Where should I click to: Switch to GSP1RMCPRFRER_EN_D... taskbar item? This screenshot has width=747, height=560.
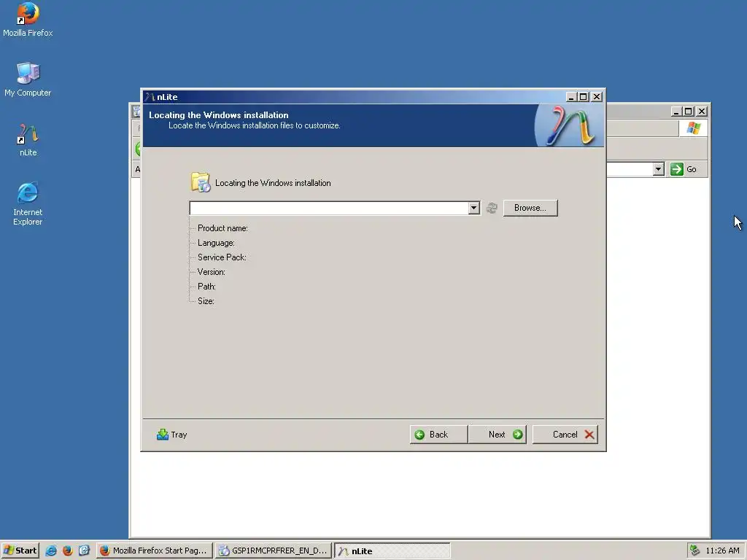pos(274,551)
